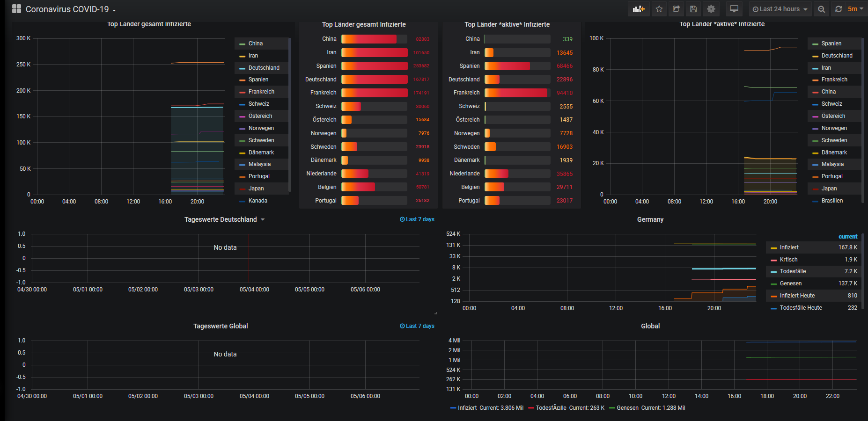Image resolution: width=868 pixels, height=421 pixels.
Task: Refresh the dashboard
Action: click(839, 9)
